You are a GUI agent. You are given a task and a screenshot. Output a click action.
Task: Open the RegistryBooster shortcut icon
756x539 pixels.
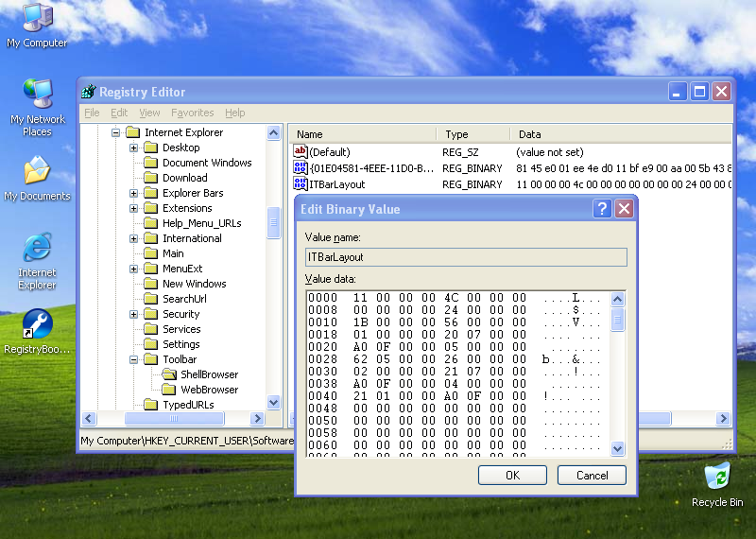click(37, 323)
